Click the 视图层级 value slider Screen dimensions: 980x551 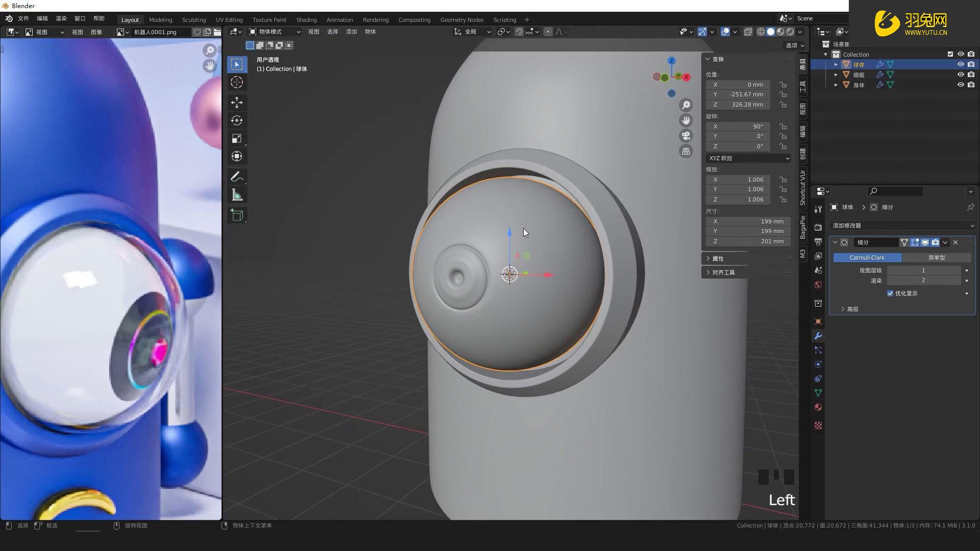pyautogui.click(x=924, y=270)
